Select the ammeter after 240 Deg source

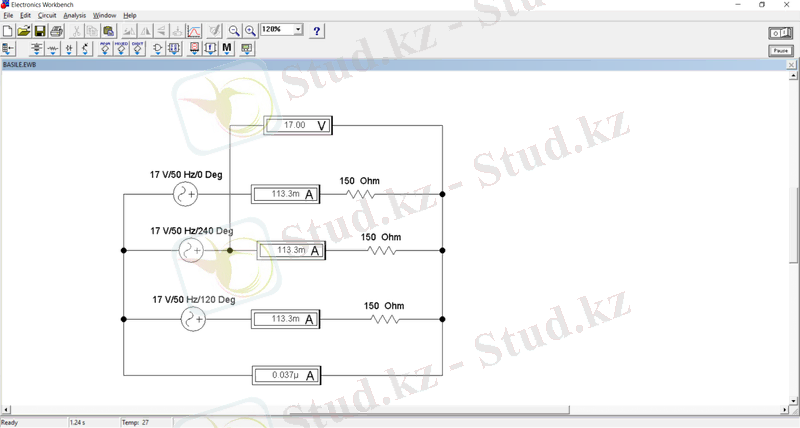pyautogui.click(x=291, y=250)
